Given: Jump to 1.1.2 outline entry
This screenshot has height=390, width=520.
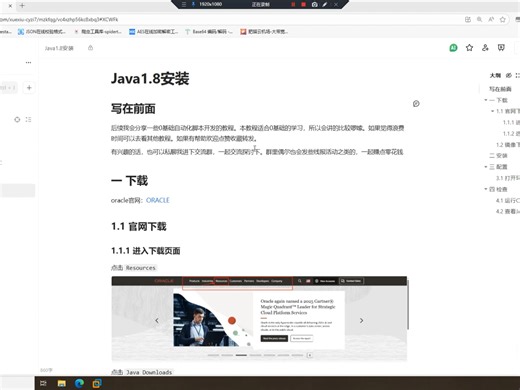Looking at the screenshot, I should (511, 134).
